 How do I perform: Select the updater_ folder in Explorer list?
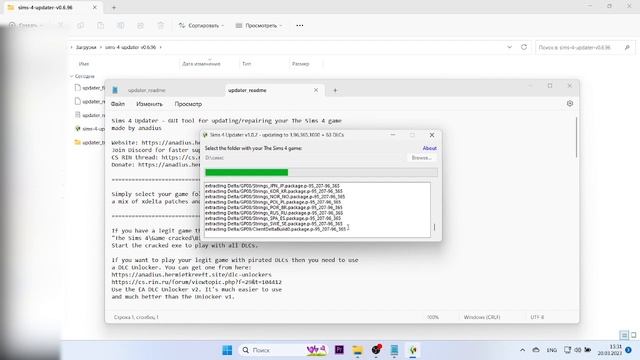click(89, 142)
